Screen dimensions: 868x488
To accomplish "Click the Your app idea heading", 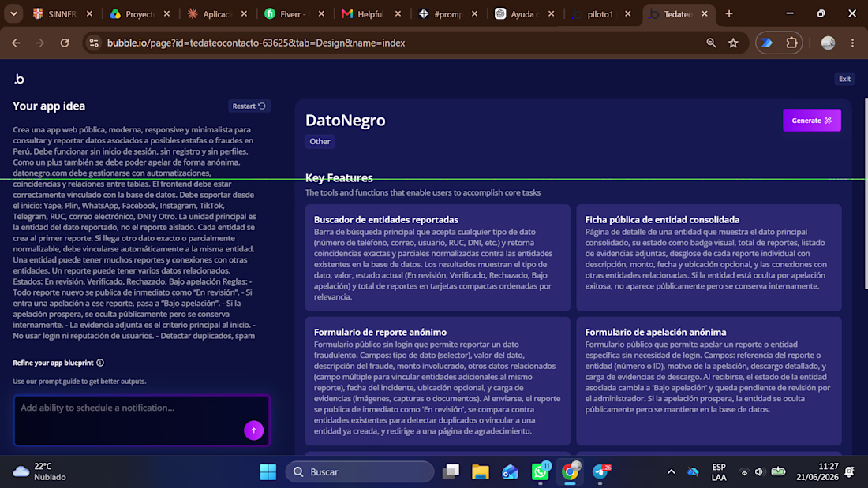I will pos(49,106).
